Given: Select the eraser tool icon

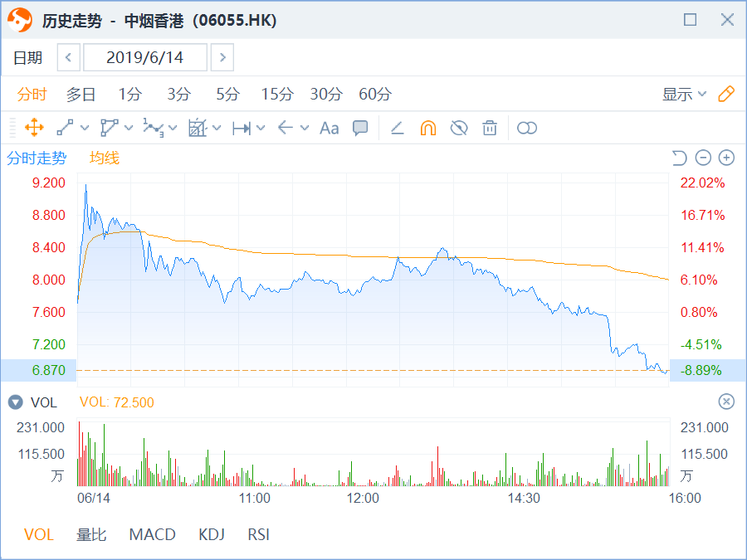Looking at the screenshot, I should 397,128.
